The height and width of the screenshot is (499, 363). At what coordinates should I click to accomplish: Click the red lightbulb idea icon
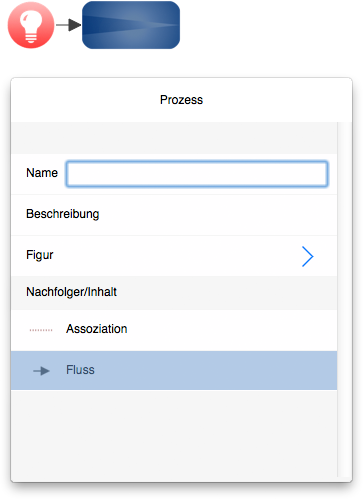(x=31, y=25)
